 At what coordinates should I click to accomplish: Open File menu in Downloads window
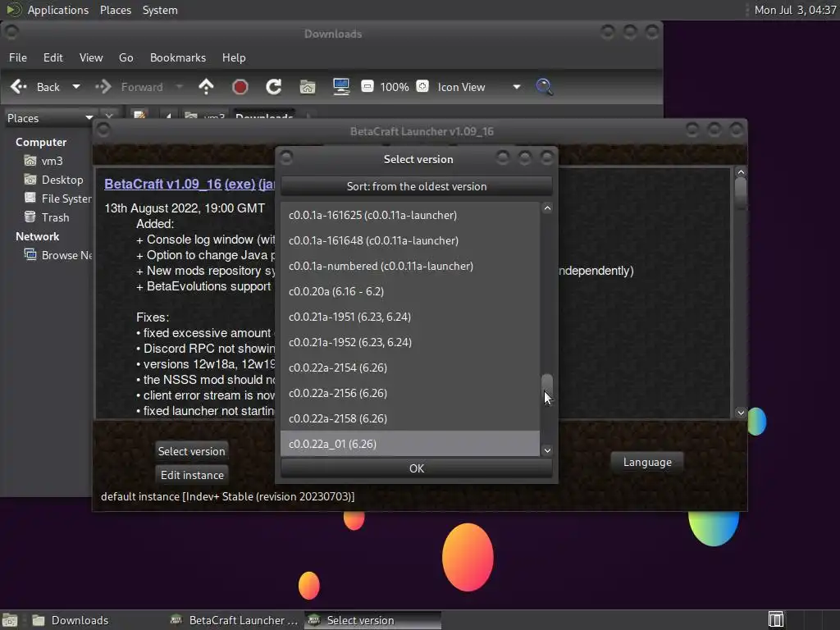[18, 57]
